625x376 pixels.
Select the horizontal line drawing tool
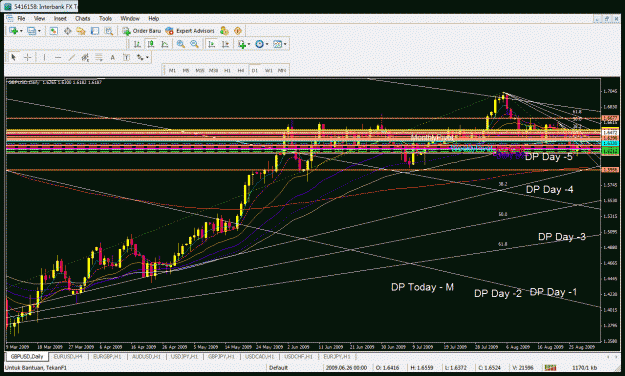coord(58,57)
